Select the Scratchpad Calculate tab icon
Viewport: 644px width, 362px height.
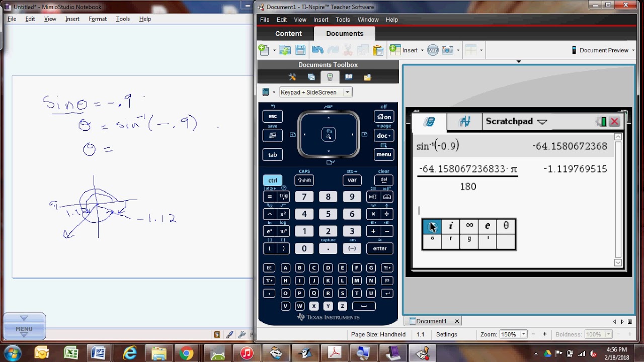pyautogui.click(x=429, y=122)
